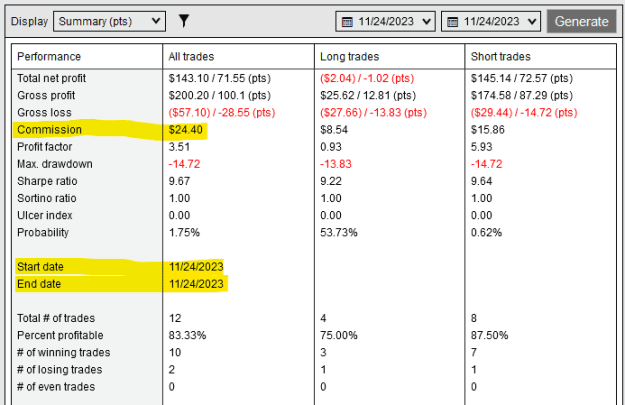Click the Percent profitable row label
This screenshot has height=405, width=625.
pyautogui.click(x=60, y=335)
